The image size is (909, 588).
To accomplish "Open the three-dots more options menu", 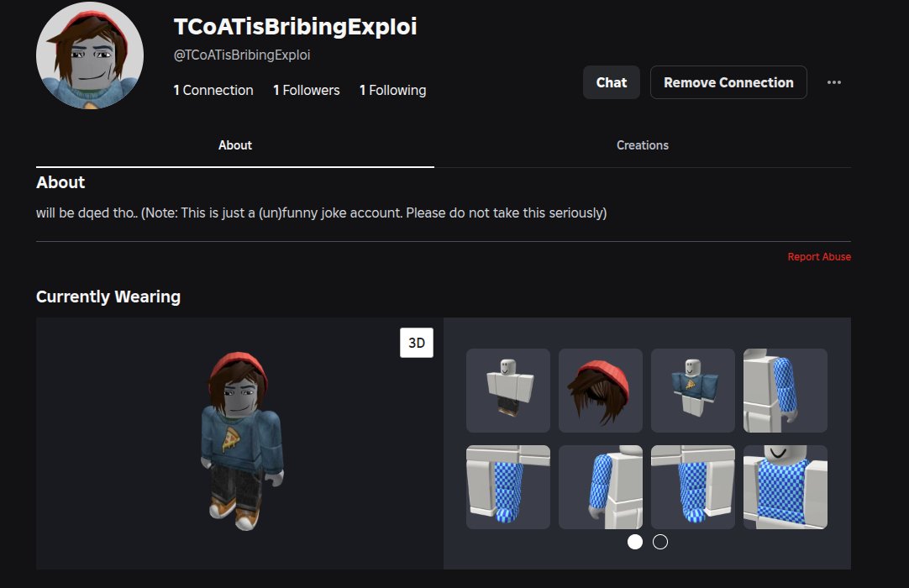I will (x=833, y=82).
